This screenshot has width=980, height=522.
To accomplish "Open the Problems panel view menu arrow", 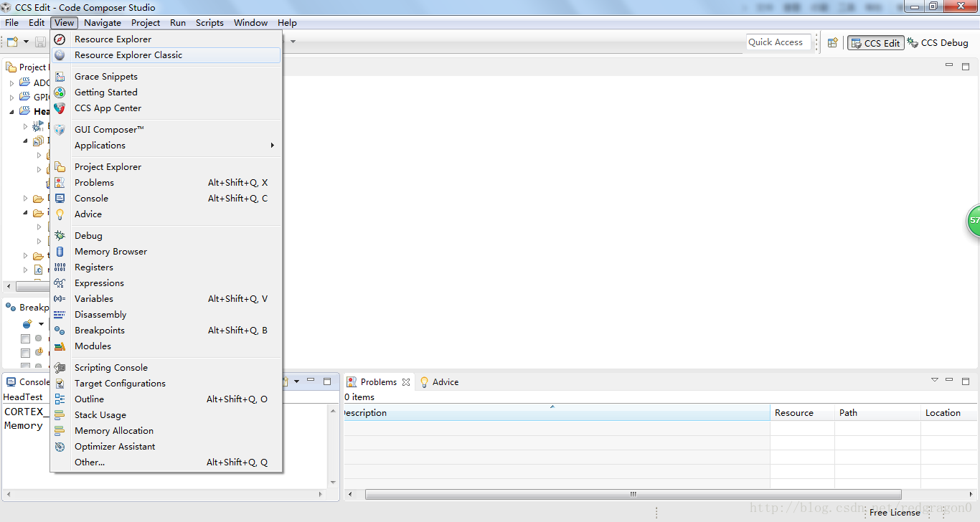I will pos(934,380).
